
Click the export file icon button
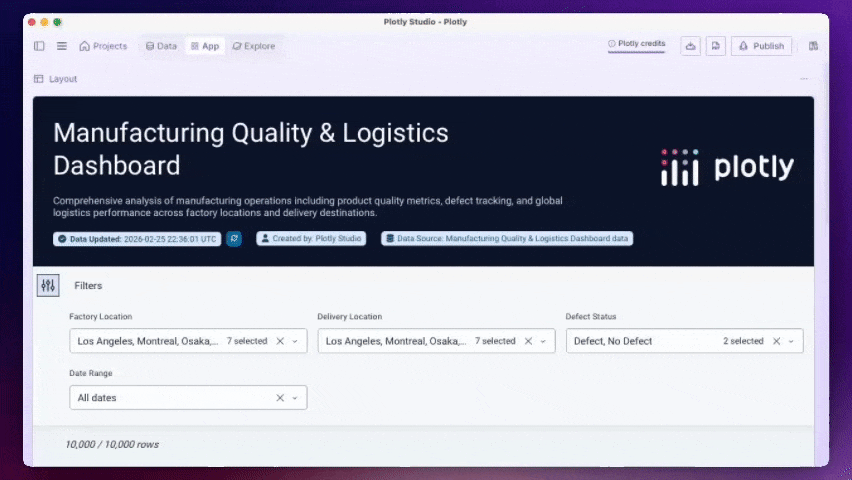716,46
